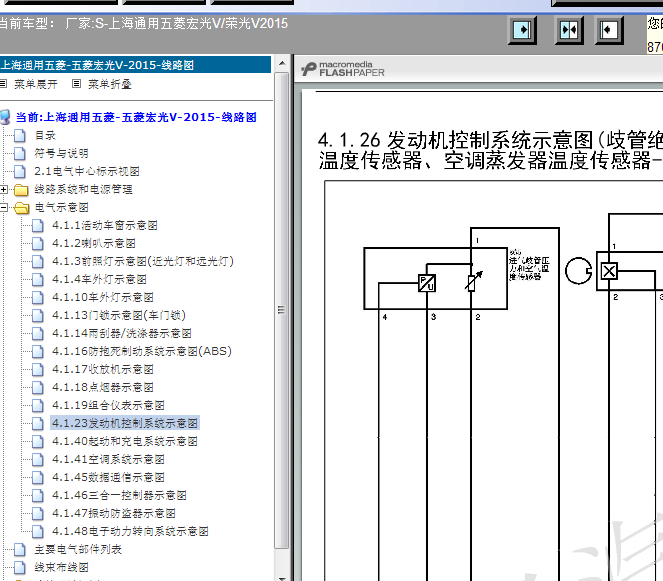
Task: Click the page icon beside 主要电气部件列表
Action: (20, 549)
